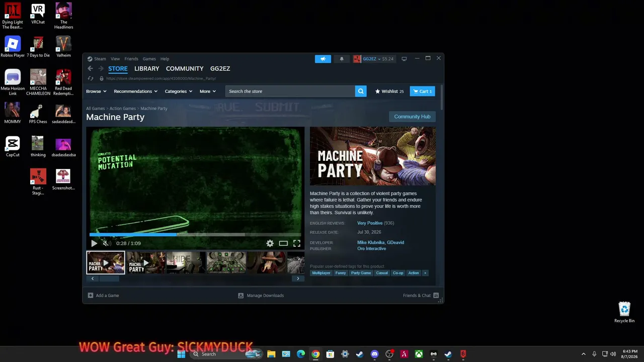Open the Help menu
The height and width of the screenshot is (362, 644).
[x=165, y=59]
